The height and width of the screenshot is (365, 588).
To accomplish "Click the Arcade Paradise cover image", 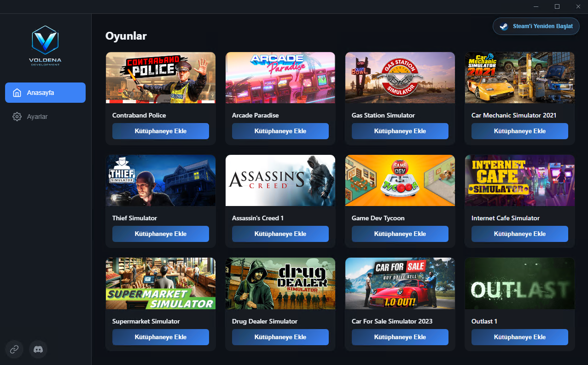I will tap(280, 77).
